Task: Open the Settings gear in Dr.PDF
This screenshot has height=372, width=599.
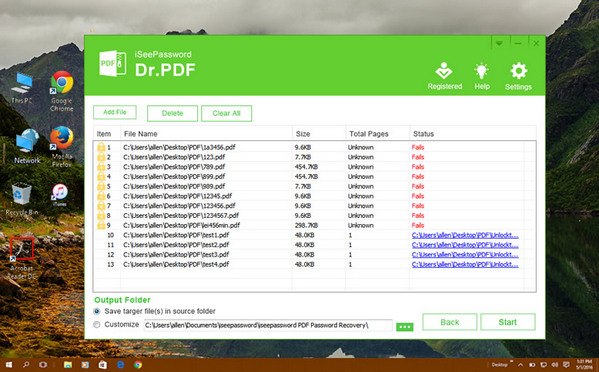Action: (518, 76)
